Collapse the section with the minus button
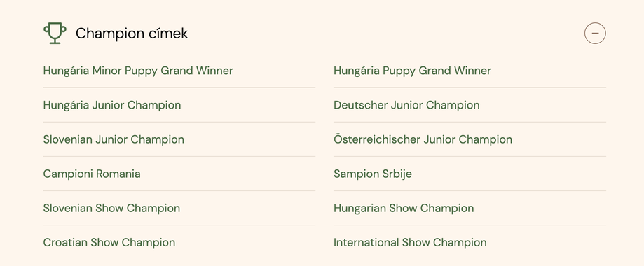644x266 pixels. point(595,34)
